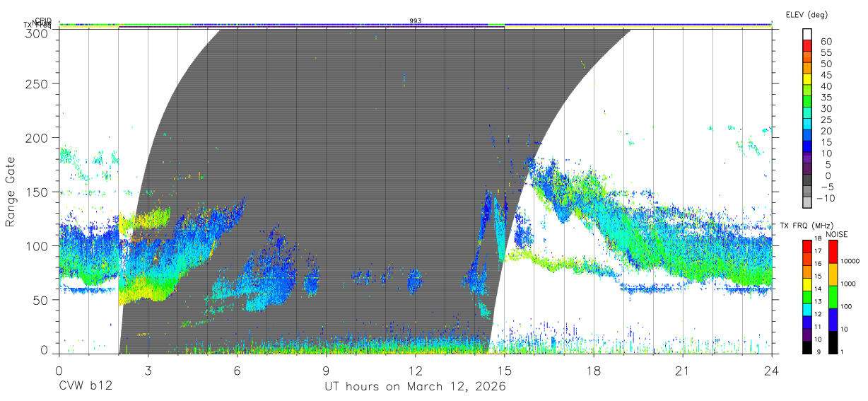Click the y-axis tick label '300'
The height and width of the screenshot is (401, 868).
click(x=37, y=33)
